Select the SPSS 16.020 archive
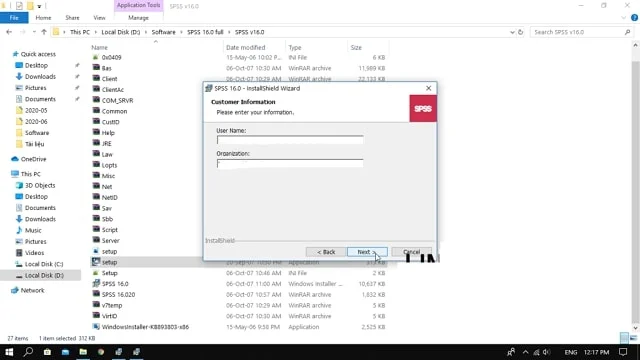 (118, 294)
